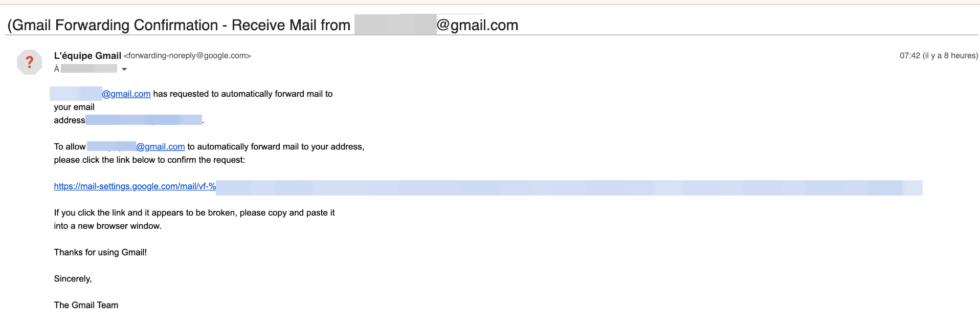Viewport: 980px width, 323px height.
Task: Click the blurred email after the word "address"
Action: click(144, 120)
